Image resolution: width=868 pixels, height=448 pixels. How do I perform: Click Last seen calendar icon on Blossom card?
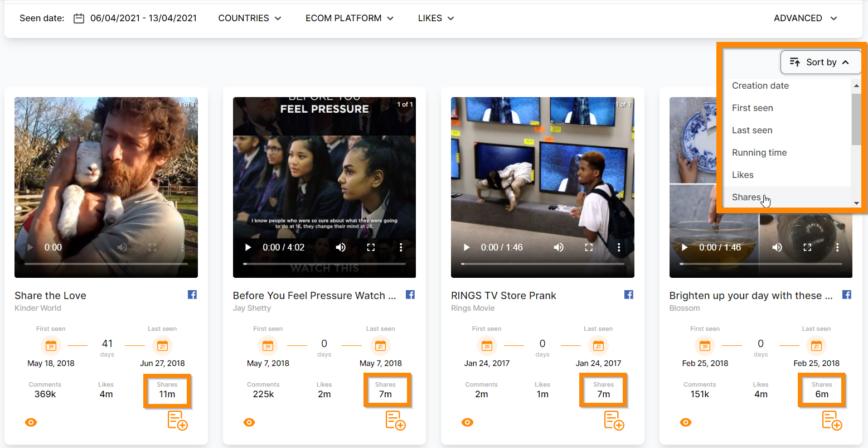pos(816,346)
